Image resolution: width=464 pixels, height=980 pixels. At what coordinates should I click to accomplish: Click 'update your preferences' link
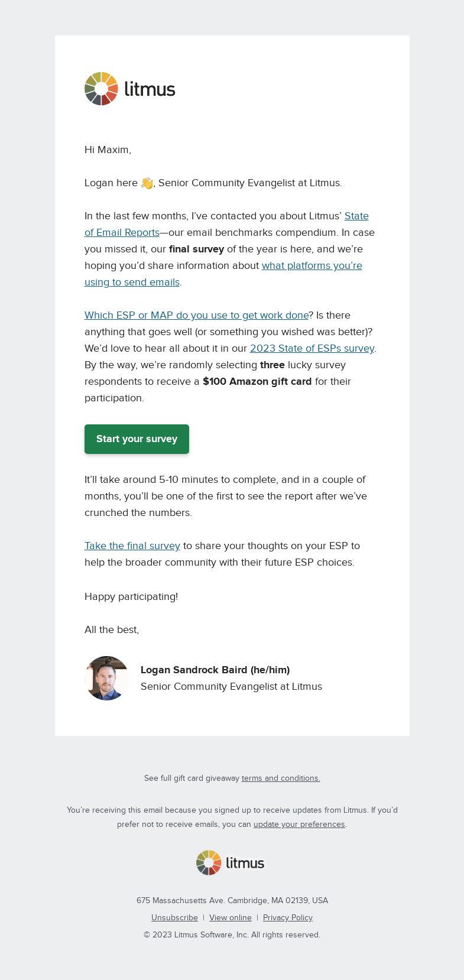point(299,824)
